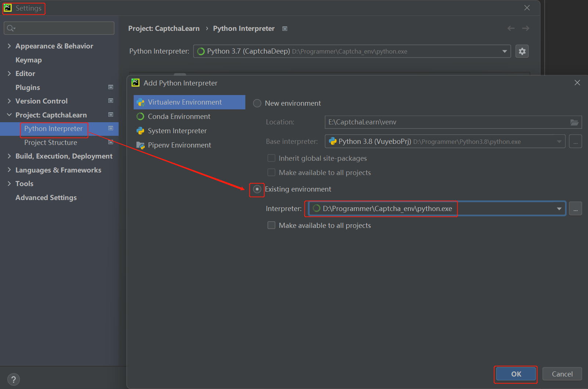Click Cancel in Add Python Interpreter dialog
This screenshot has height=389, width=588.
pos(562,374)
